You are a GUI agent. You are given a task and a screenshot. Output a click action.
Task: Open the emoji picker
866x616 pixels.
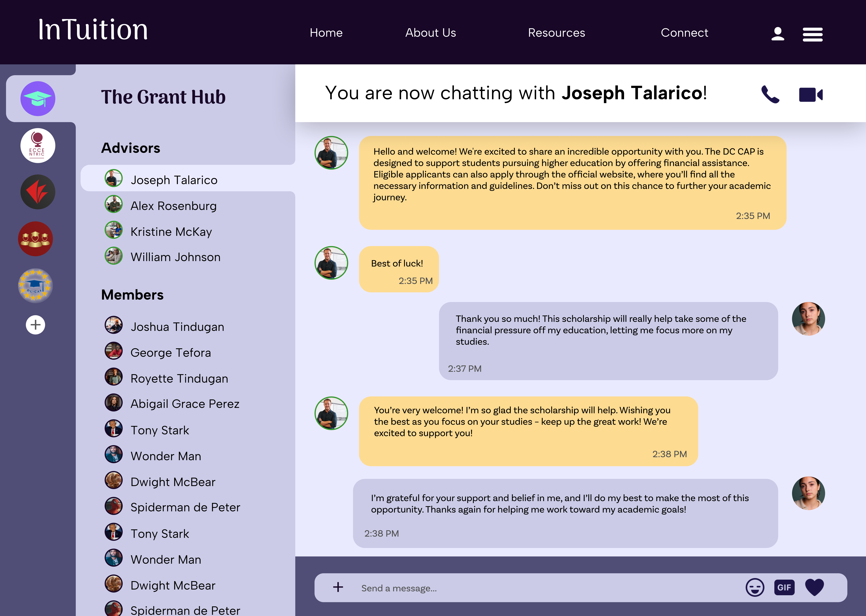click(x=755, y=588)
